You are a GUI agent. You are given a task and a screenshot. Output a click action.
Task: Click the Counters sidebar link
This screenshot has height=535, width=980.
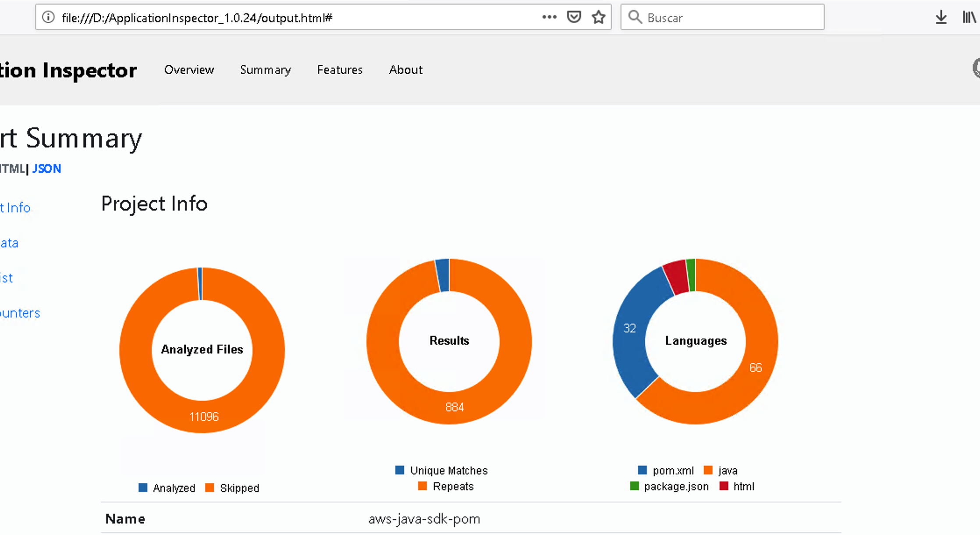20,313
